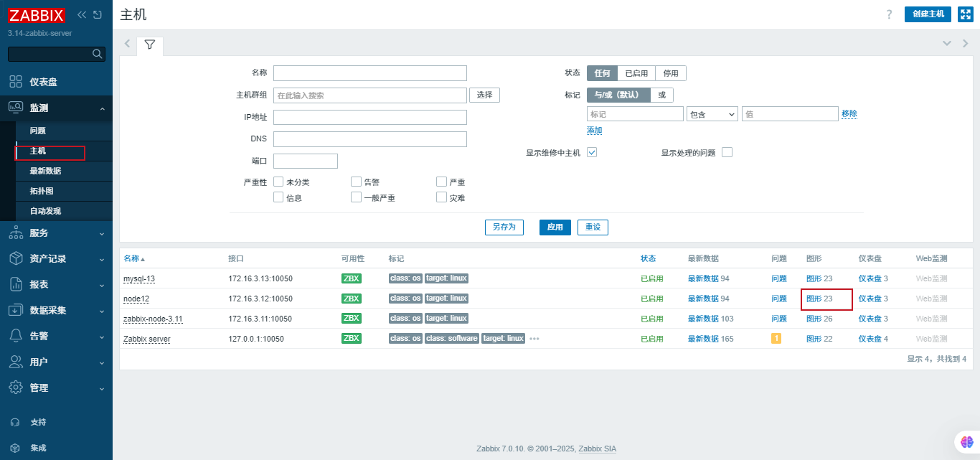
Task: Toggle kiosk fullscreen mode icon
Action: 966,14
